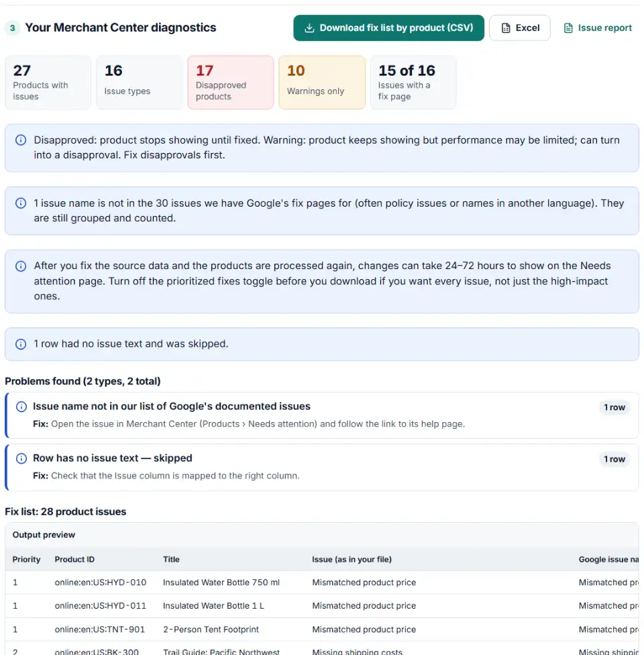Viewport: 644px width, 655px height.
Task: Download the Excel file
Action: coord(519,28)
